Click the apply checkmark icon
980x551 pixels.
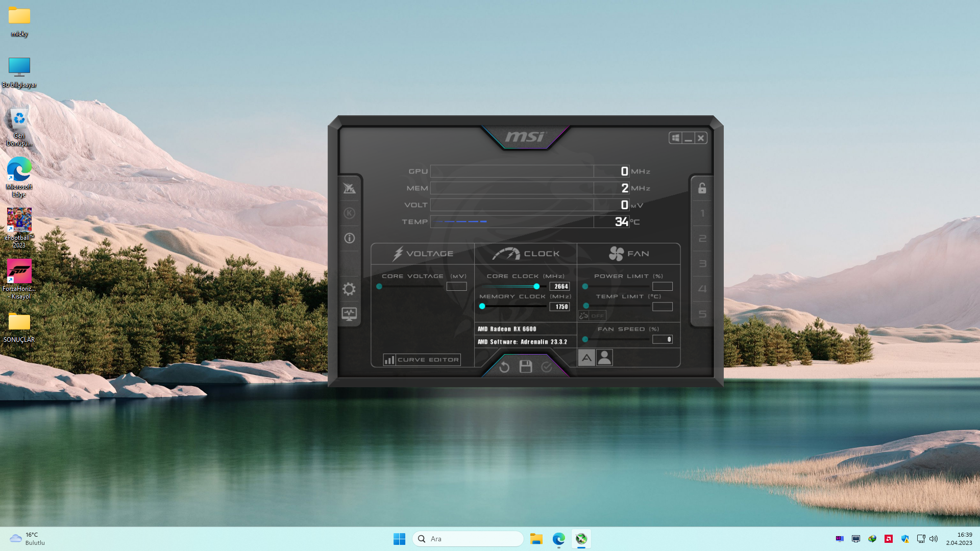point(547,367)
